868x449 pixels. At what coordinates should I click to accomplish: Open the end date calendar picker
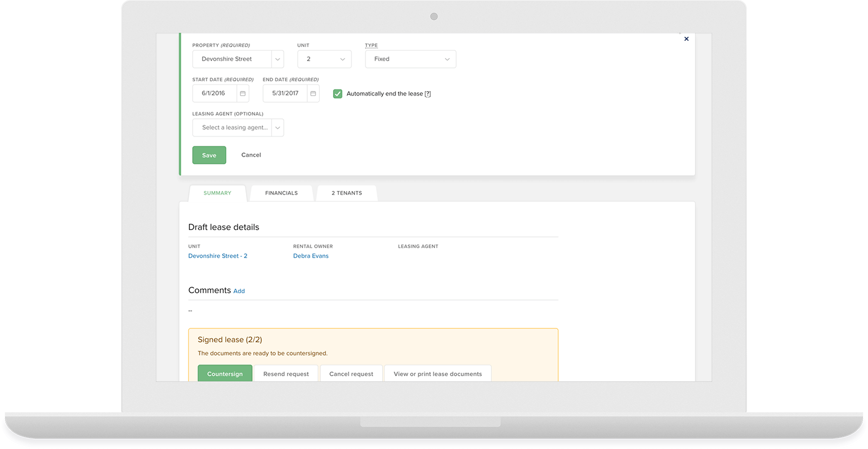tap(313, 94)
